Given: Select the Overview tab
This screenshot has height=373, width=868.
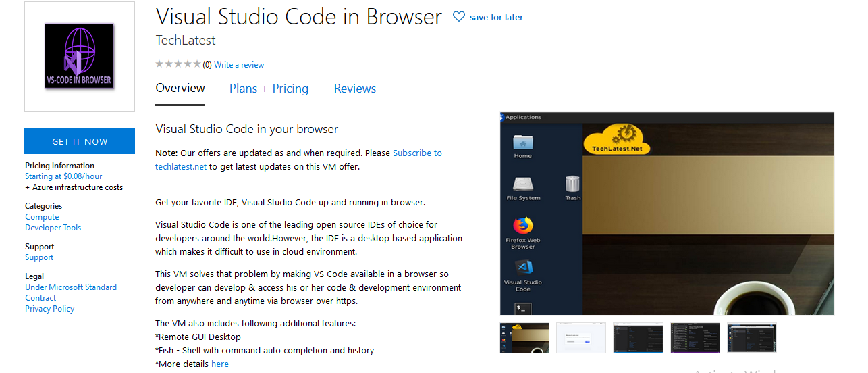Looking at the screenshot, I should [180, 88].
